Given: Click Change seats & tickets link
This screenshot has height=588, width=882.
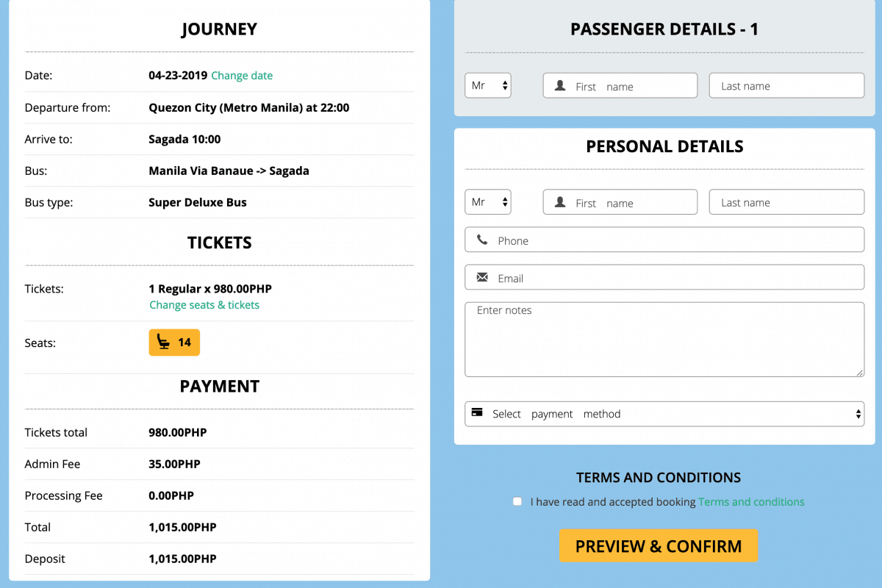Looking at the screenshot, I should (x=204, y=305).
